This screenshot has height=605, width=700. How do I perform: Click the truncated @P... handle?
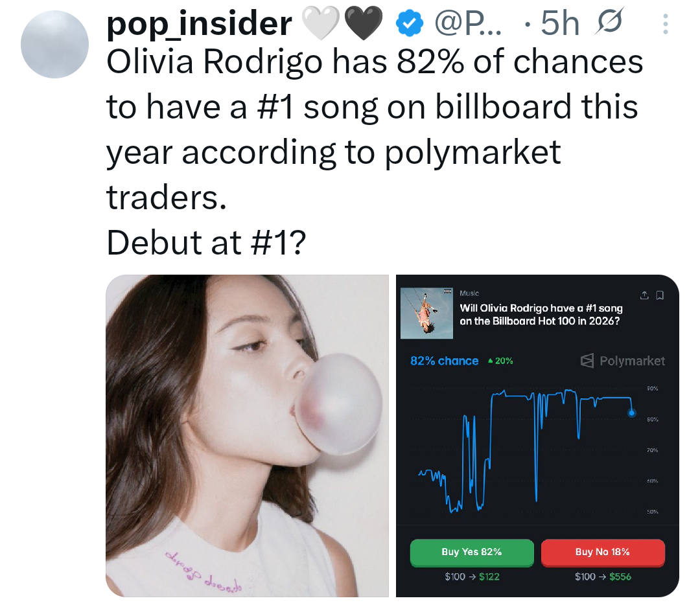(469, 23)
